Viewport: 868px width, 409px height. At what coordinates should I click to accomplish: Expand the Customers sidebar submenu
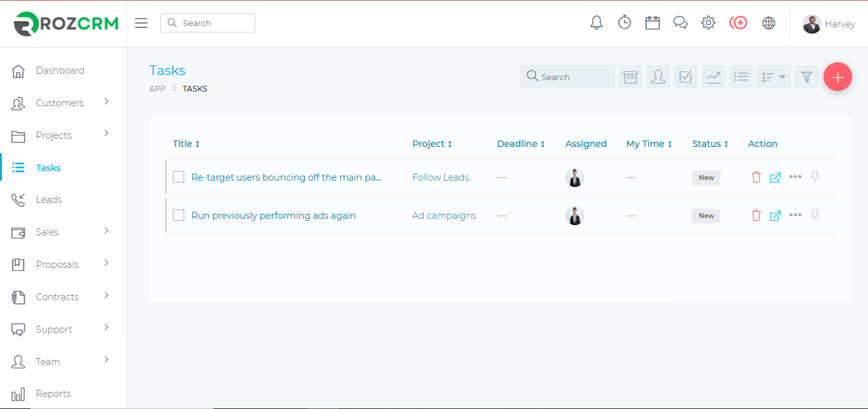[106, 102]
